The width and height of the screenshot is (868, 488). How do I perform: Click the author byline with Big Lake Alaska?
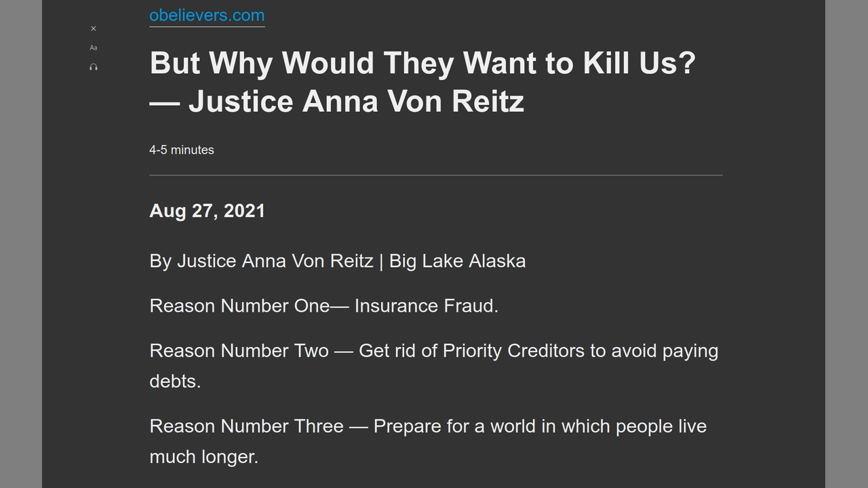[x=337, y=261]
